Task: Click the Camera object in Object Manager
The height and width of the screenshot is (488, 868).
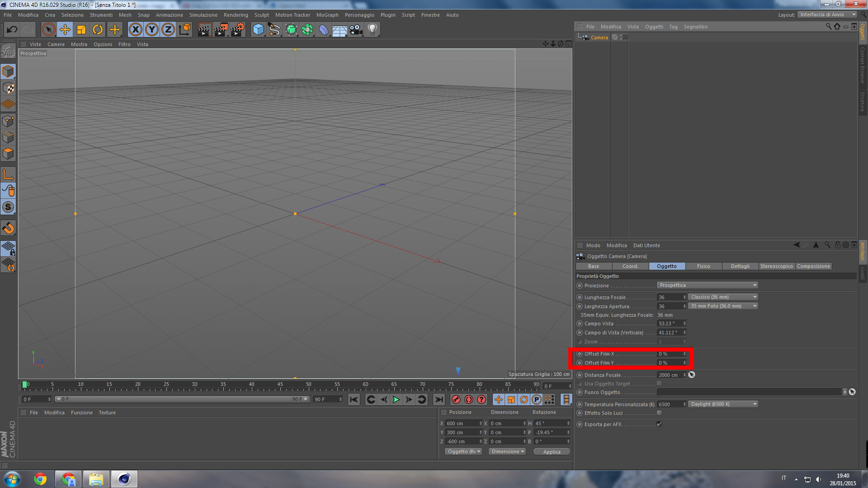Action: pos(599,38)
